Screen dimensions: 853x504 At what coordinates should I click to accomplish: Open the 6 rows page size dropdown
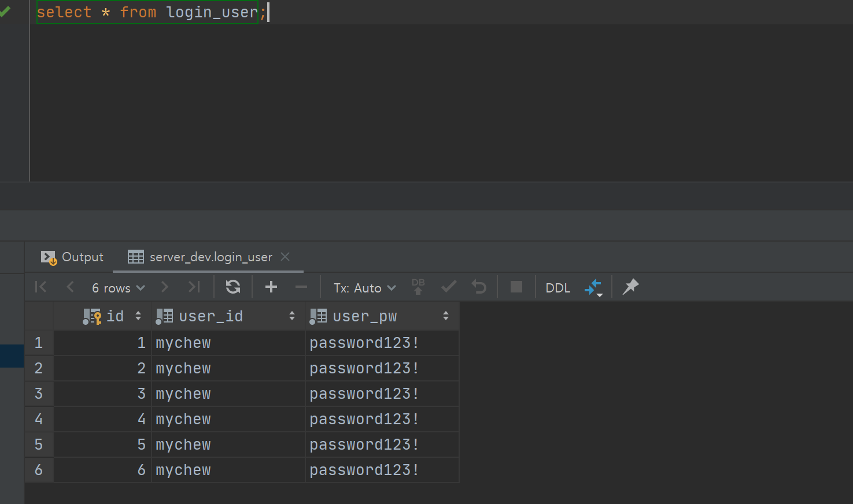pos(119,287)
